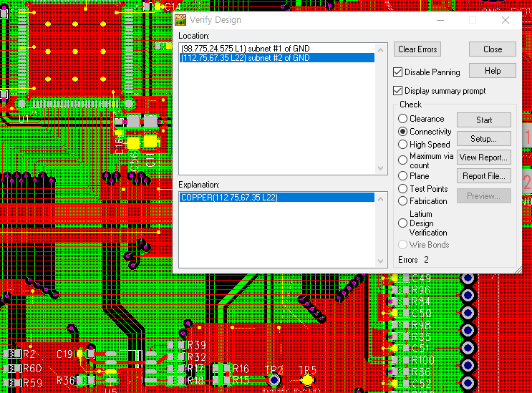Image resolution: width=532 pixels, height=393 pixels.
Task: Select subnet #1 of GND error
Action: tap(245, 49)
